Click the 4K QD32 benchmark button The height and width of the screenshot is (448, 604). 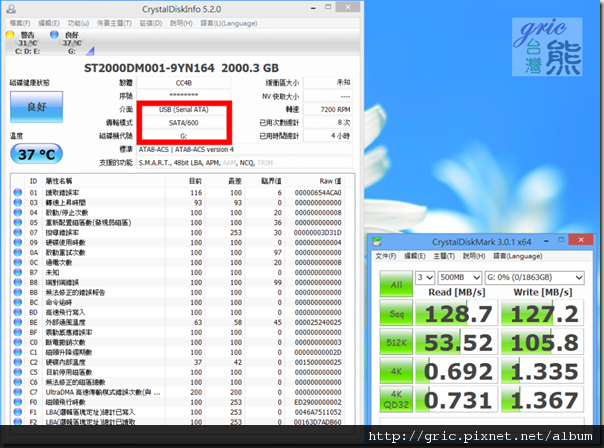[x=396, y=399]
